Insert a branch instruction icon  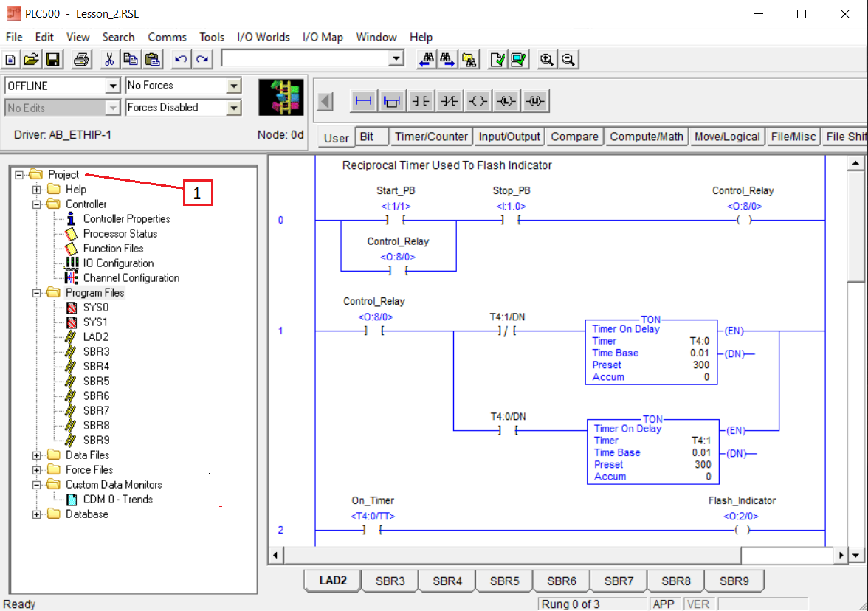coord(391,100)
